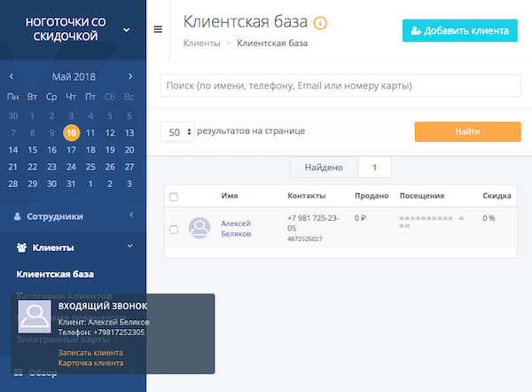Open the 50 results per page dropdown
This screenshot has width=532, height=392.
click(177, 131)
